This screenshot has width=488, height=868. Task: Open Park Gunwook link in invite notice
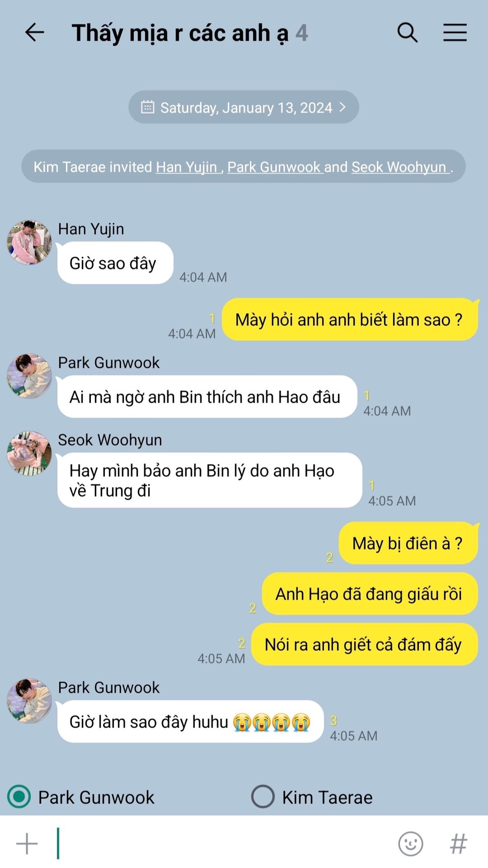(x=274, y=167)
